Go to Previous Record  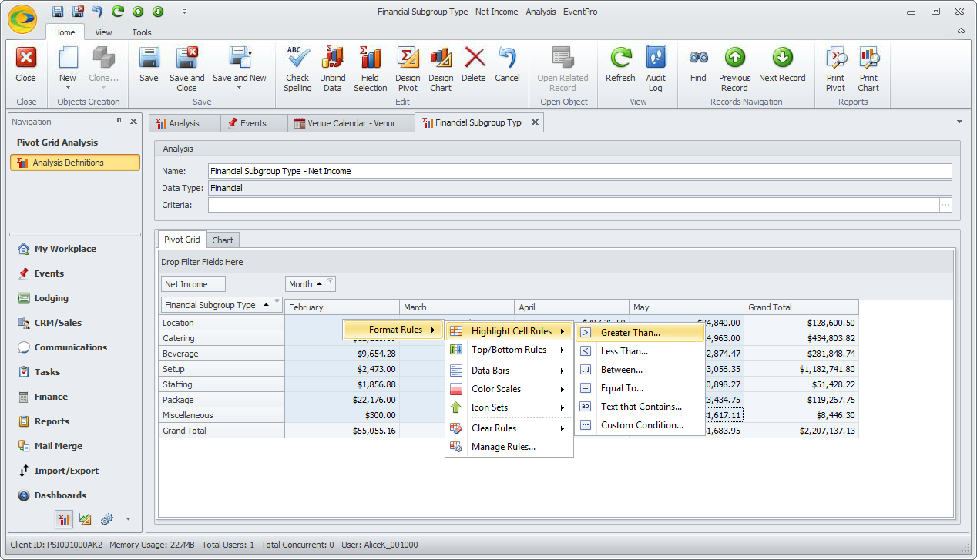tap(735, 68)
